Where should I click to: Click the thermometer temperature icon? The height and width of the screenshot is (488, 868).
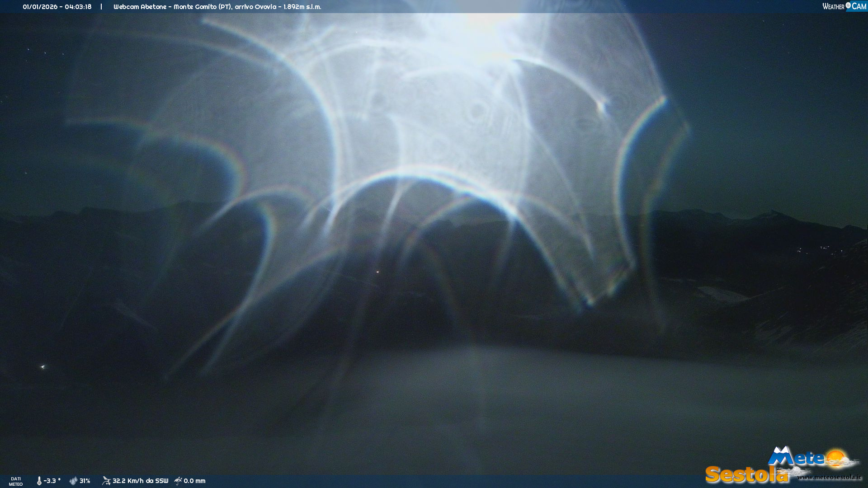(39, 481)
